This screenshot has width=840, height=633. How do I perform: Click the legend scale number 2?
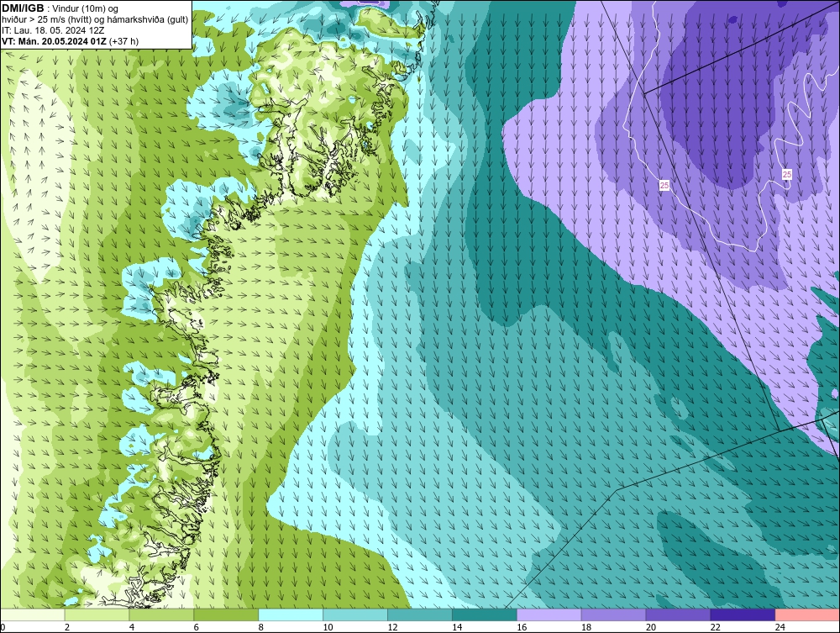click(67, 627)
